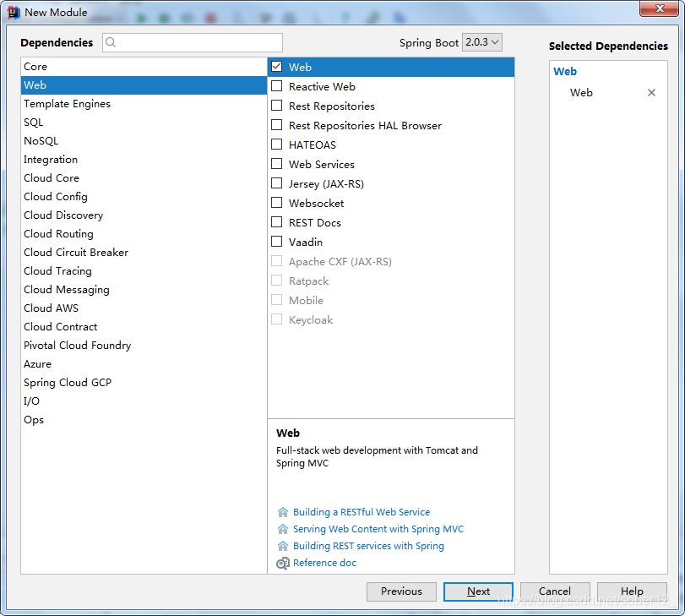Click the house icon beside Serving Web Content
The height and width of the screenshot is (616, 685).
point(283,529)
